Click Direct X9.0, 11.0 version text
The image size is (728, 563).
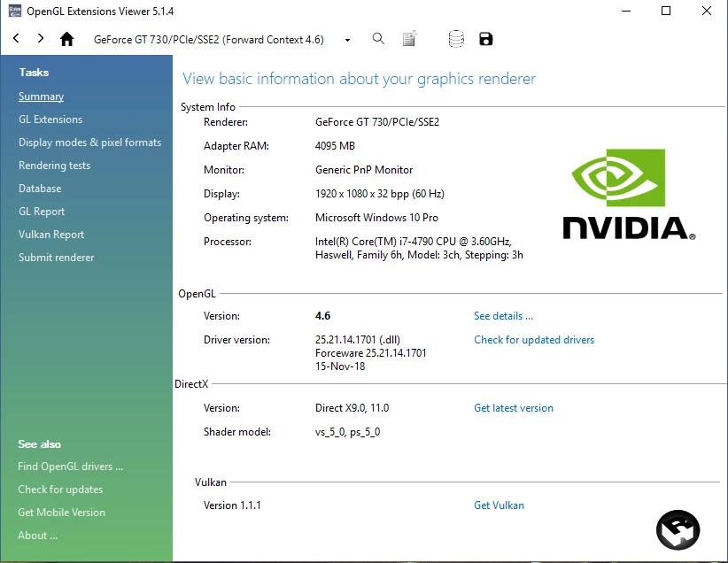[x=352, y=408]
